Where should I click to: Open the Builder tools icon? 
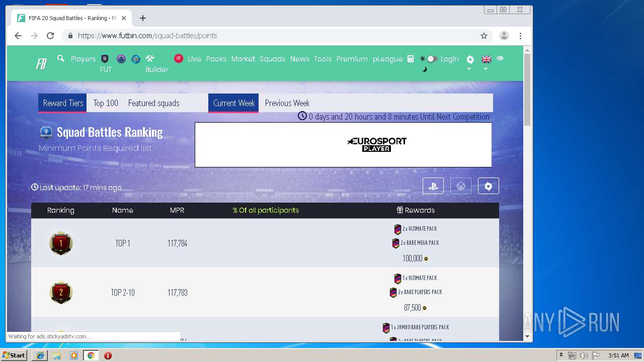(150, 58)
